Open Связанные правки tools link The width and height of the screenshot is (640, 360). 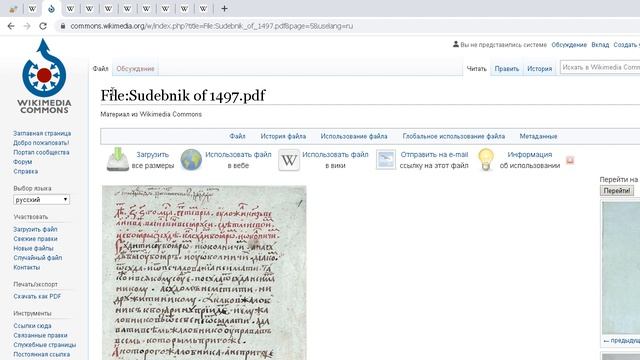40,335
